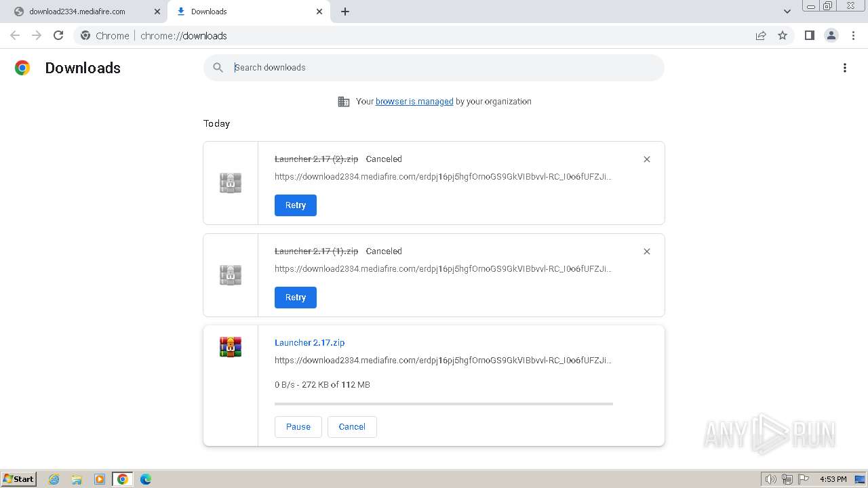Viewport: 868px width, 488px height.
Task: Open the Chrome three-dot menu in the toolbar
Action: coord(853,35)
